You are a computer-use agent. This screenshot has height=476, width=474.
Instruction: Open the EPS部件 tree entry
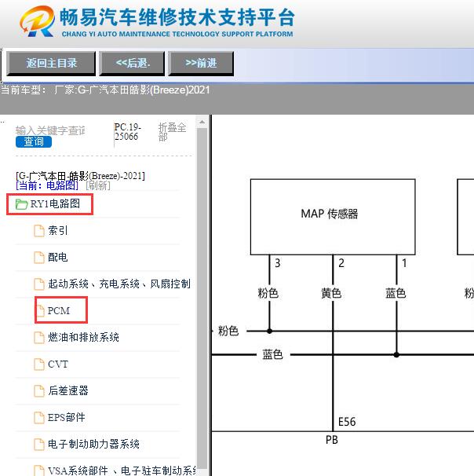coord(67,417)
